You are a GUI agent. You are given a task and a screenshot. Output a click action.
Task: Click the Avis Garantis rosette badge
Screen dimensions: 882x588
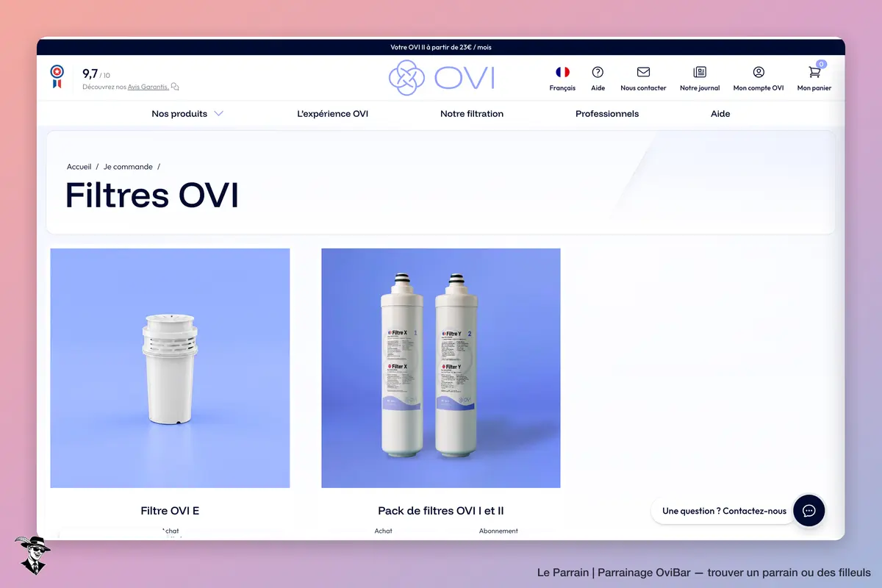(57, 76)
